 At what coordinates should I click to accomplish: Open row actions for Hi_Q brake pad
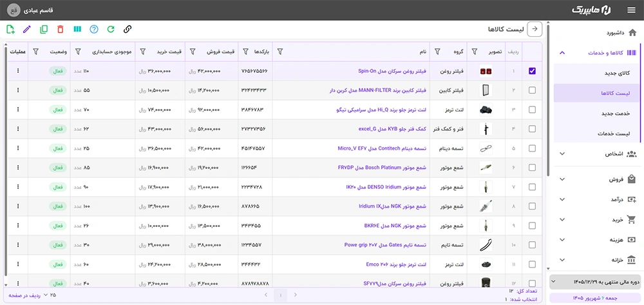coord(18,110)
